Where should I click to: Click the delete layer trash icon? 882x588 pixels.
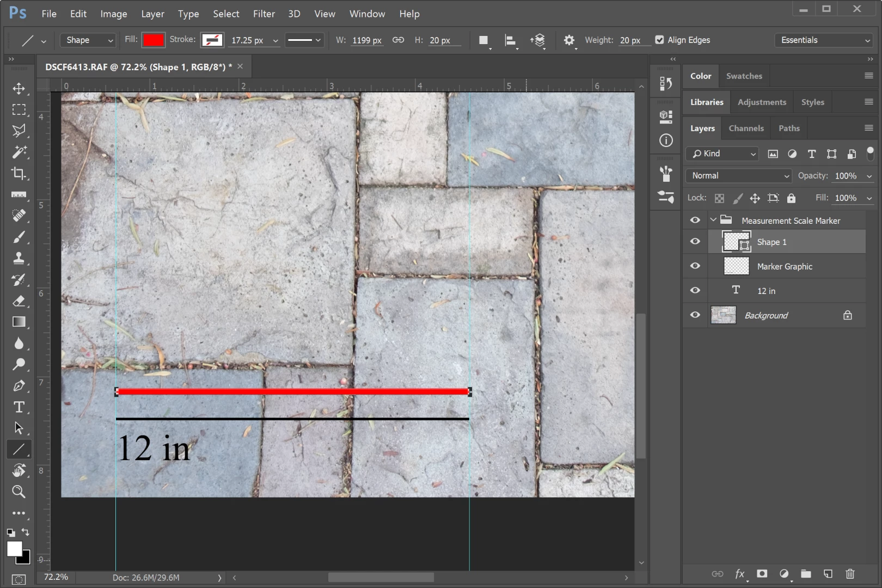(x=850, y=573)
